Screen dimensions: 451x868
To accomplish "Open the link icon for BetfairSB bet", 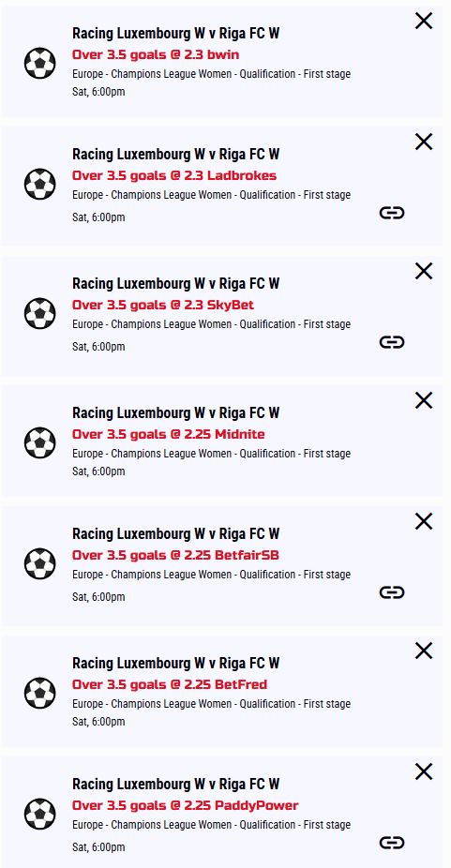I will coord(392,592).
